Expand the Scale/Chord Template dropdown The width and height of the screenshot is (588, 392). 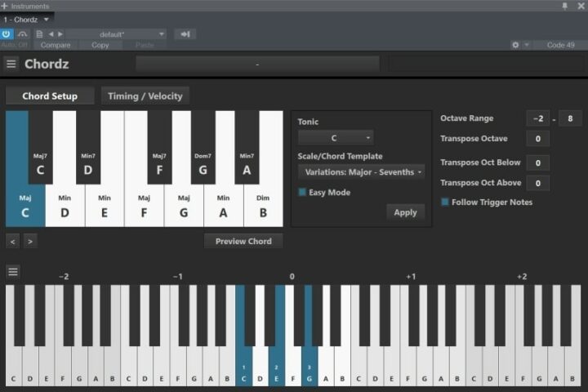(x=361, y=172)
